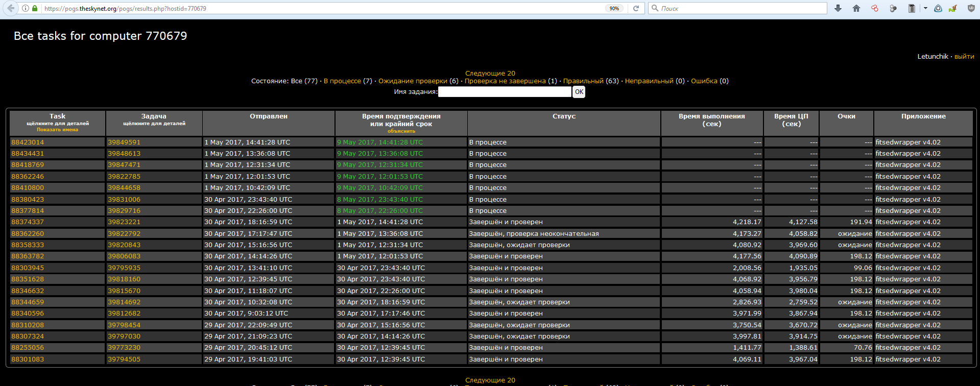Open task 88423014
Image resolution: width=980 pixels, height=386 pixels.
(28, 142)
